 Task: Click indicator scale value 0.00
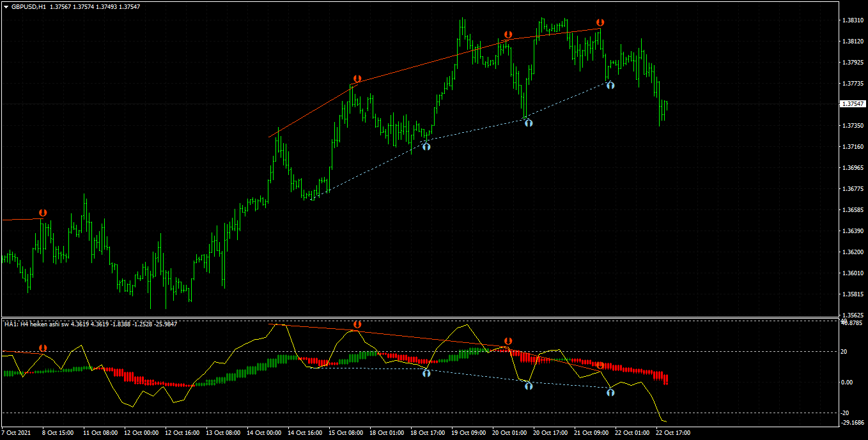coord(847,383)
